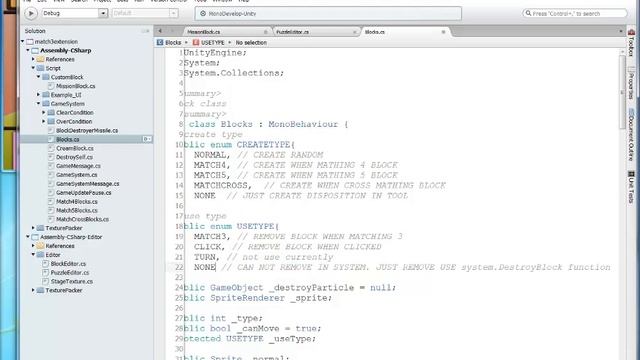Select Blocks.cs in the solution tree

pos(67,140)
